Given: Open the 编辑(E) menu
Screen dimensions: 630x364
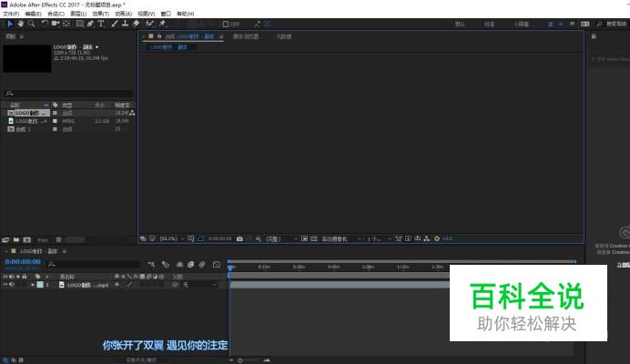Looking at the screenshot, I should click(34, 14).
